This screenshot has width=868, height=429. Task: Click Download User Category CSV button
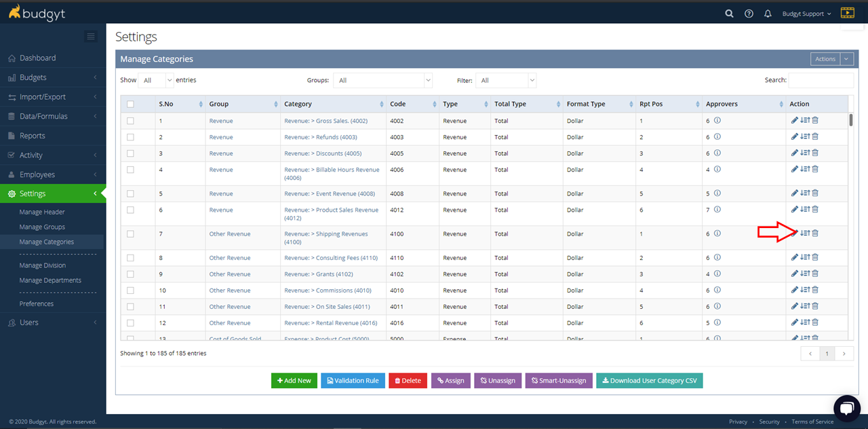click(x=649, y=381)
